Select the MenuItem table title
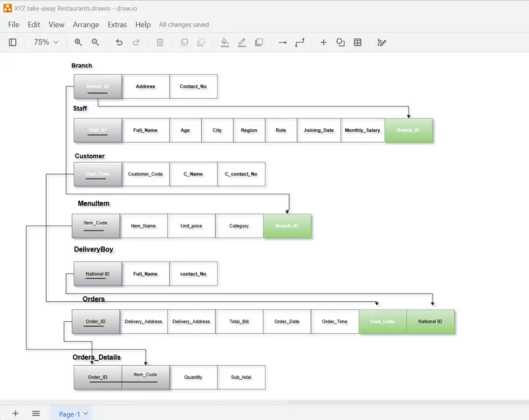 click(x=93, y=203)
